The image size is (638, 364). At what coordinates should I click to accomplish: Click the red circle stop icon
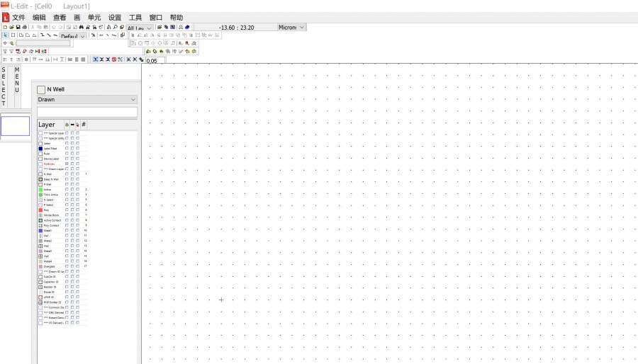[114, 59]
